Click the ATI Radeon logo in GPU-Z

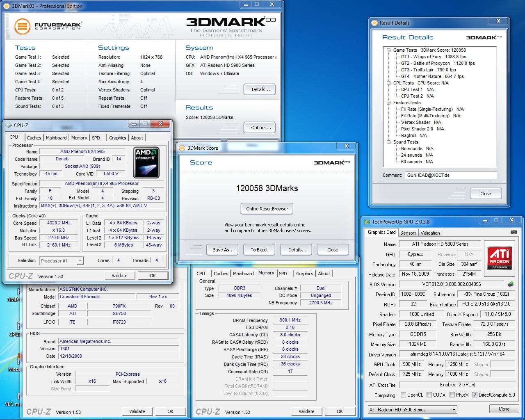(500, 258)
